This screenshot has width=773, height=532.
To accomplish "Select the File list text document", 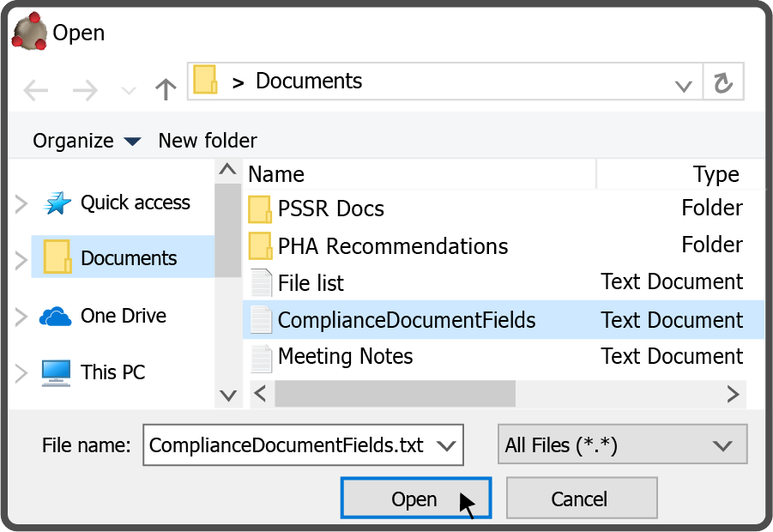I will click(311, 283).
